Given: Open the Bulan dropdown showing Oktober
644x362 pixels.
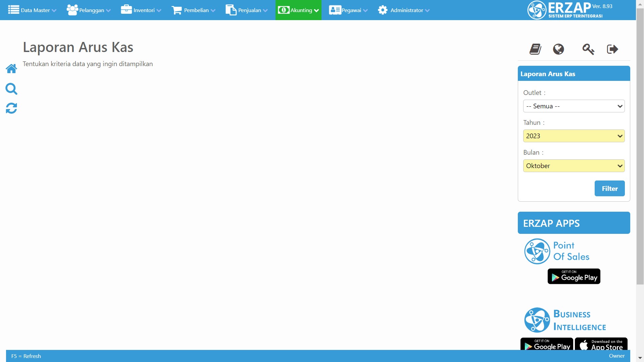Looking at the screenshot, I should 574,166.
